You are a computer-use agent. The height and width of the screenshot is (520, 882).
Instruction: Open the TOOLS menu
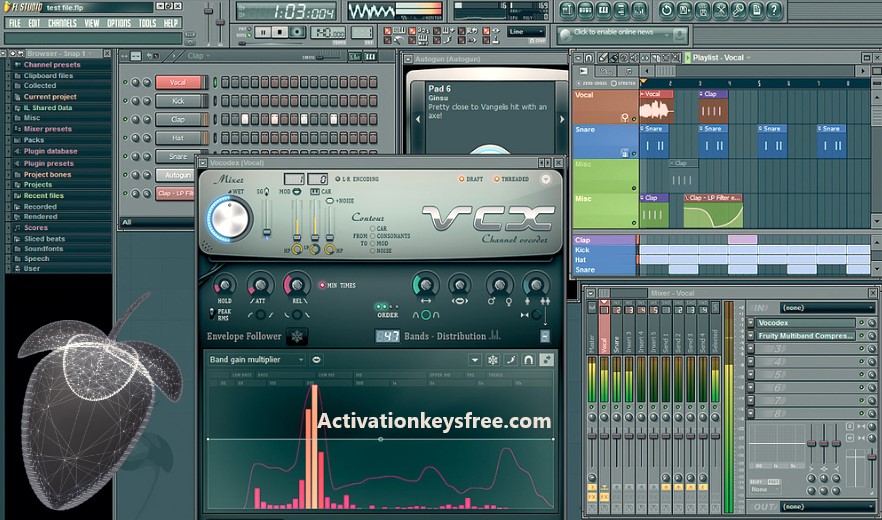147,23
